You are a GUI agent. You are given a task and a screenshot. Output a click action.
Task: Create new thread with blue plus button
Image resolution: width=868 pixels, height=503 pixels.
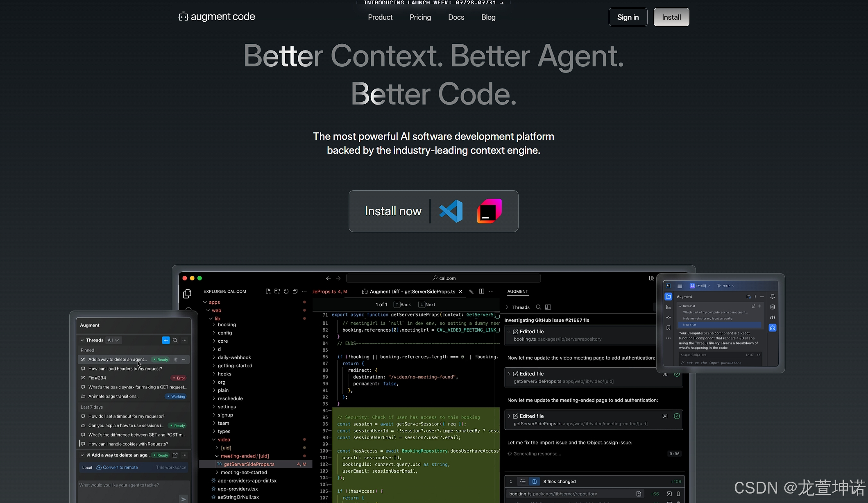pos(166,340)
